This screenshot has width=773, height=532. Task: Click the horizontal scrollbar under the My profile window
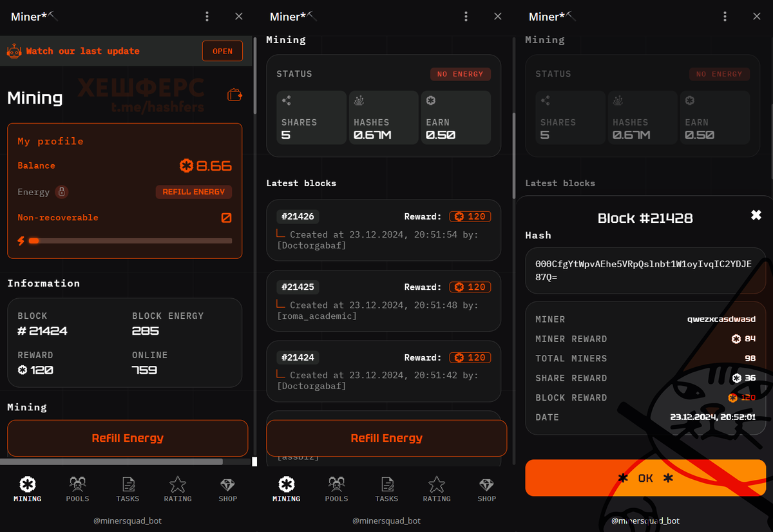point(111,461)
